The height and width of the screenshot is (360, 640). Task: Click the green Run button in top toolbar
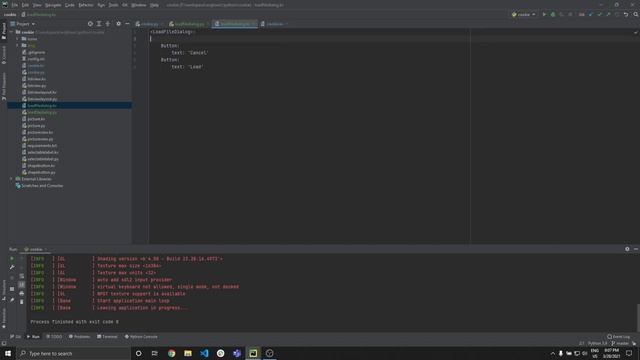click(544, 14)
